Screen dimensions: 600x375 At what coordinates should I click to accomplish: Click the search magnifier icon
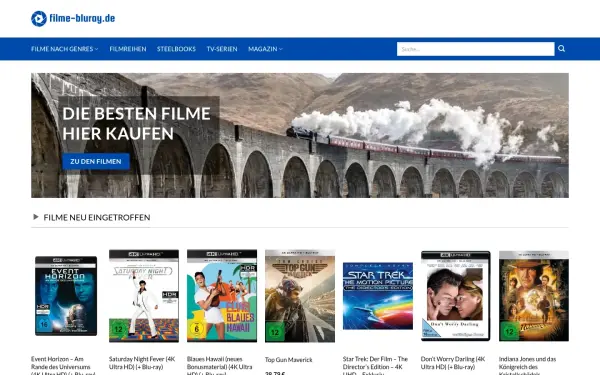[561, 49]
